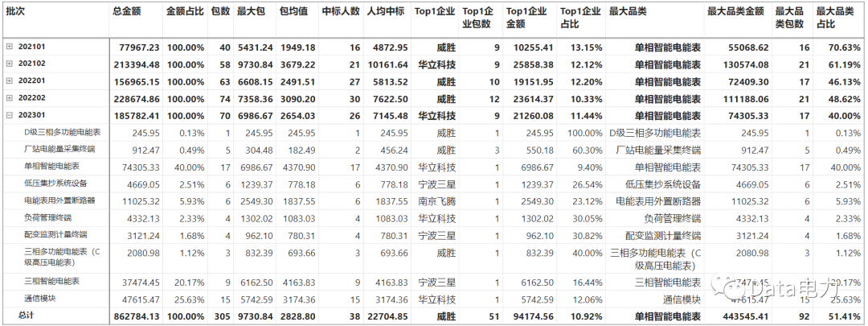Click the 13.15% Top1 share cell
The height and width of the screenshot is (326, 868).
click(x=586, y=47)
